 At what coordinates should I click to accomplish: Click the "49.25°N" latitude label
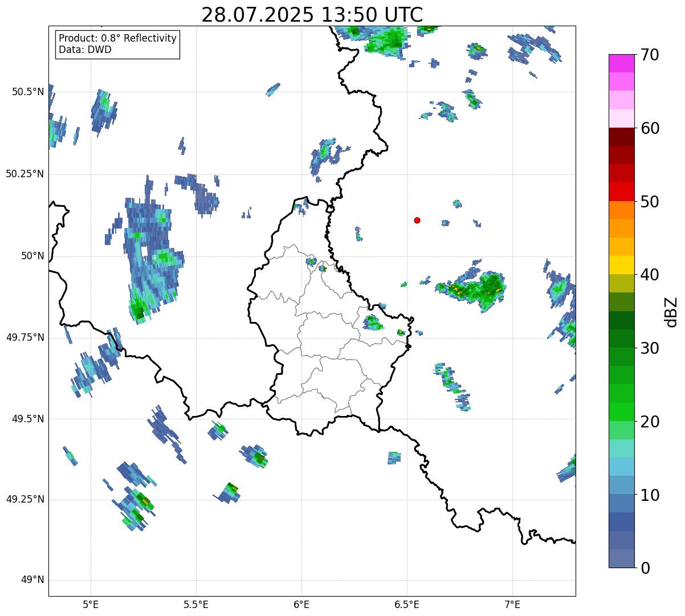25,500
